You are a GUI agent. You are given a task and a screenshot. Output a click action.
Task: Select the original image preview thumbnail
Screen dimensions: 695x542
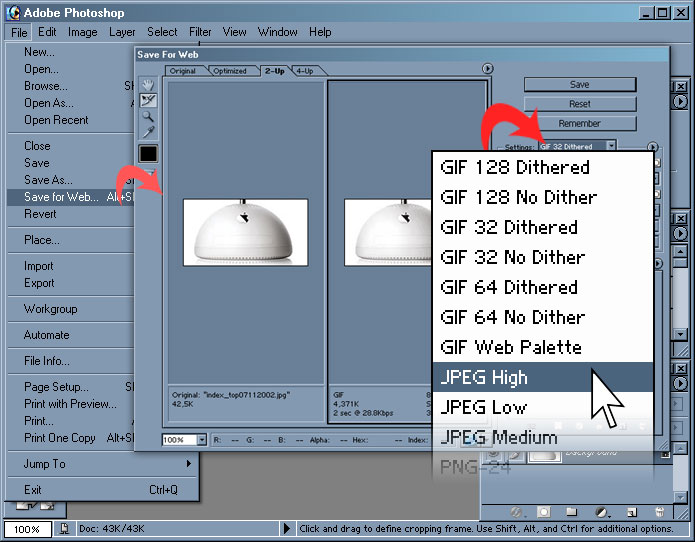pos(246,232)
